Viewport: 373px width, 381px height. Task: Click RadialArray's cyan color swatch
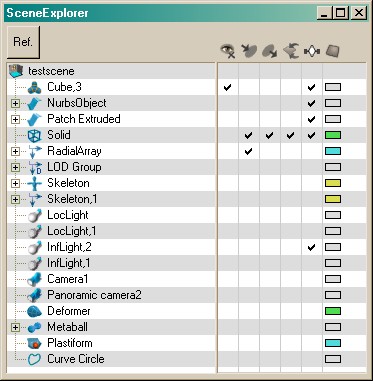(333, 151)
